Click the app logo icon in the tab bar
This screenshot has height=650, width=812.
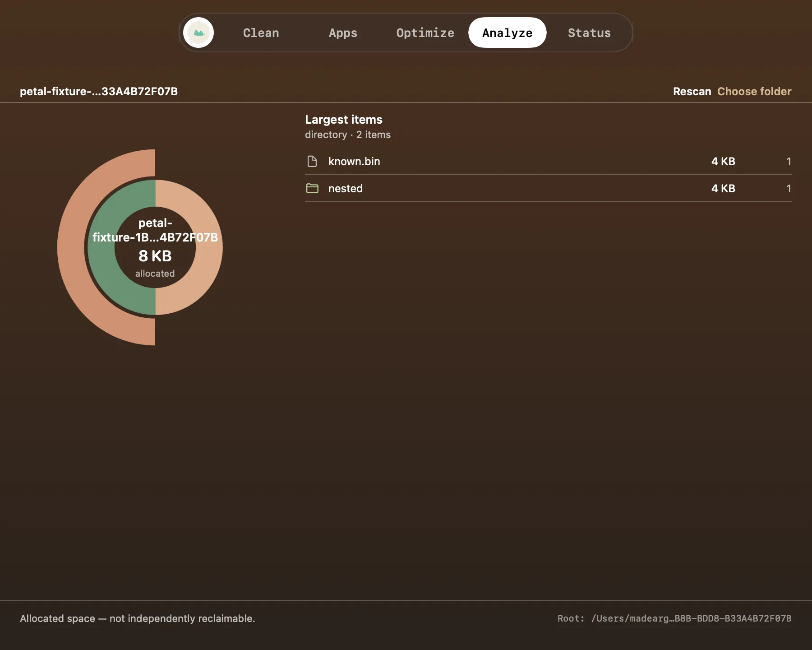coord(198,32)
